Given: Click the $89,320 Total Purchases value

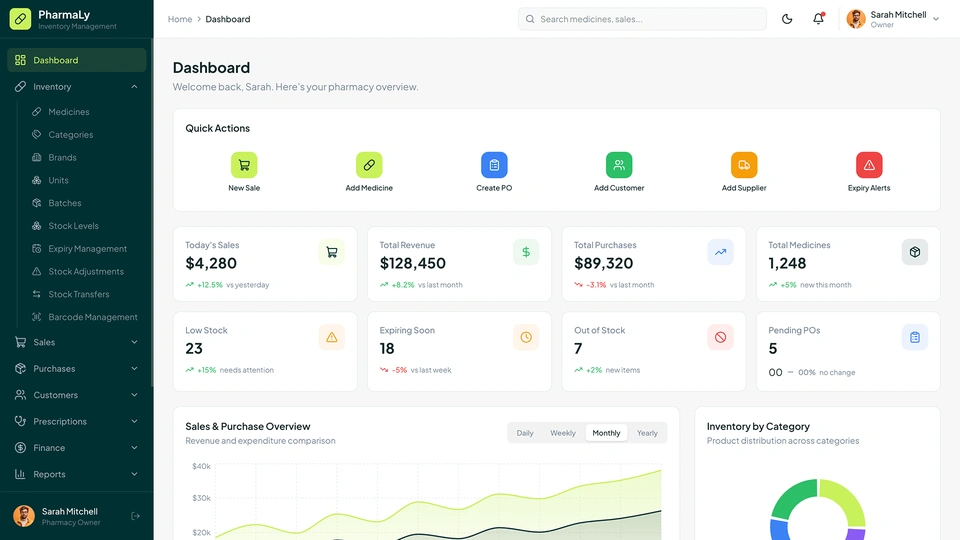Looking at the screenshot, I should click(x=604, y=263).
